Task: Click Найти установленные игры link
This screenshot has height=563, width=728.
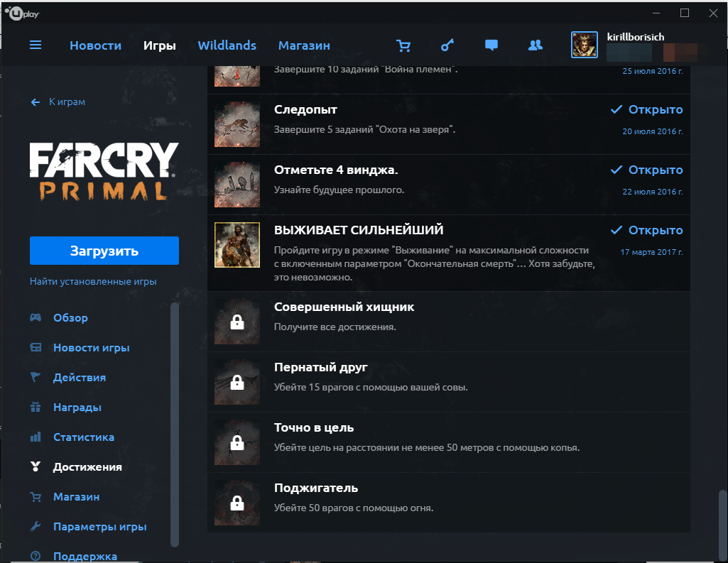Action: 93,281
